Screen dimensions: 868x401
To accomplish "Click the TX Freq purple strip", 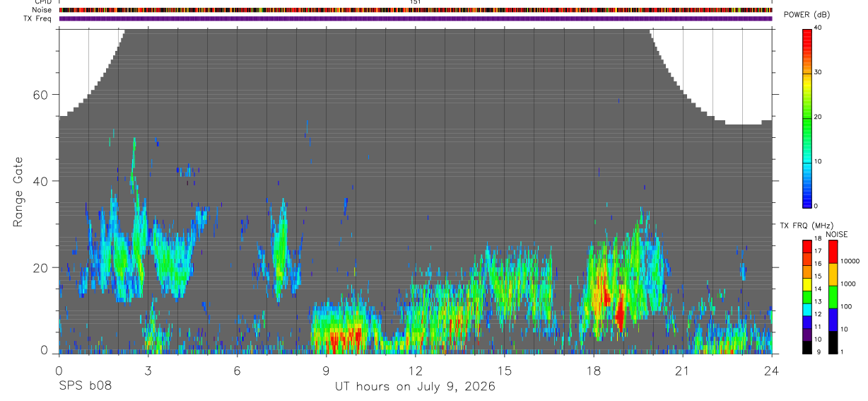I will pos(416,18).
